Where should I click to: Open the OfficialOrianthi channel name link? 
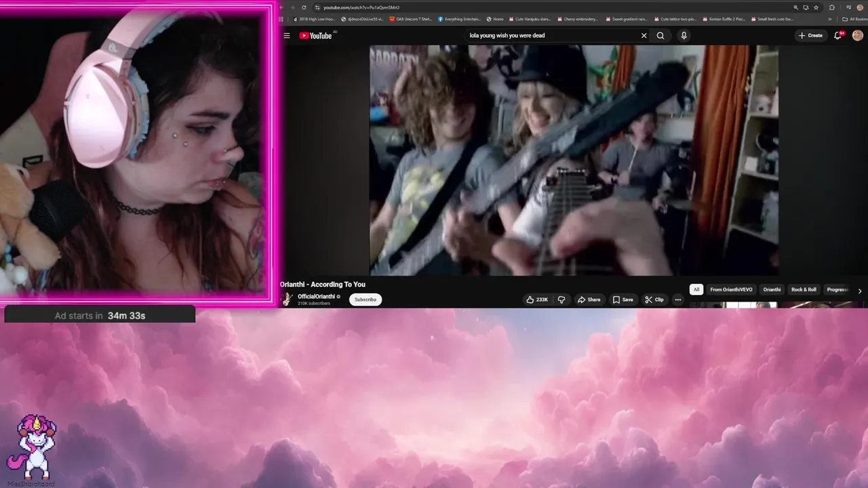click(x=316, y=296)
